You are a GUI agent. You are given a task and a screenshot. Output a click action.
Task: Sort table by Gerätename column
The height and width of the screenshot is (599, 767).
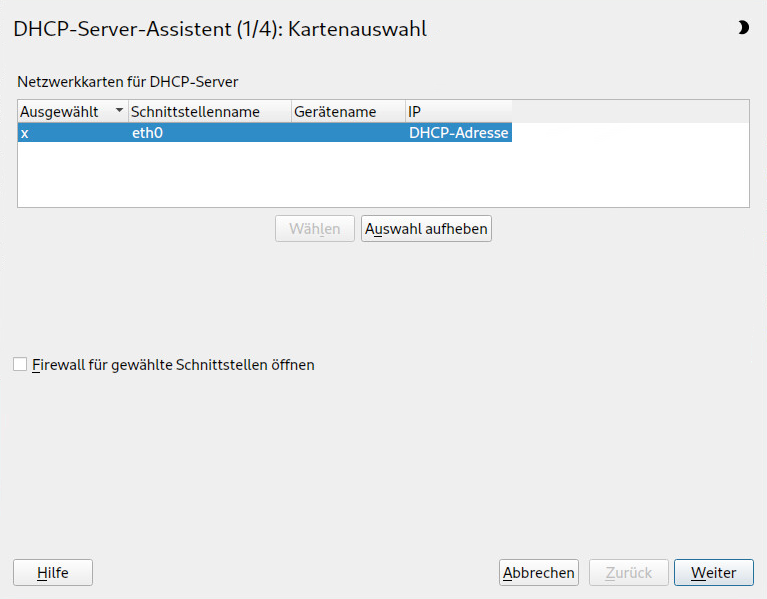(x=335, y=112)
